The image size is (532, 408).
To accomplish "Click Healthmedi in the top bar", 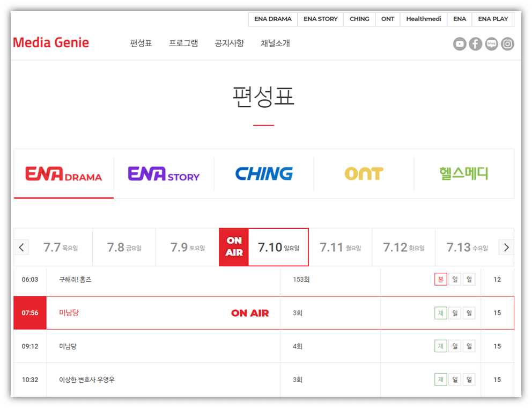I will [x=424, y=19].
